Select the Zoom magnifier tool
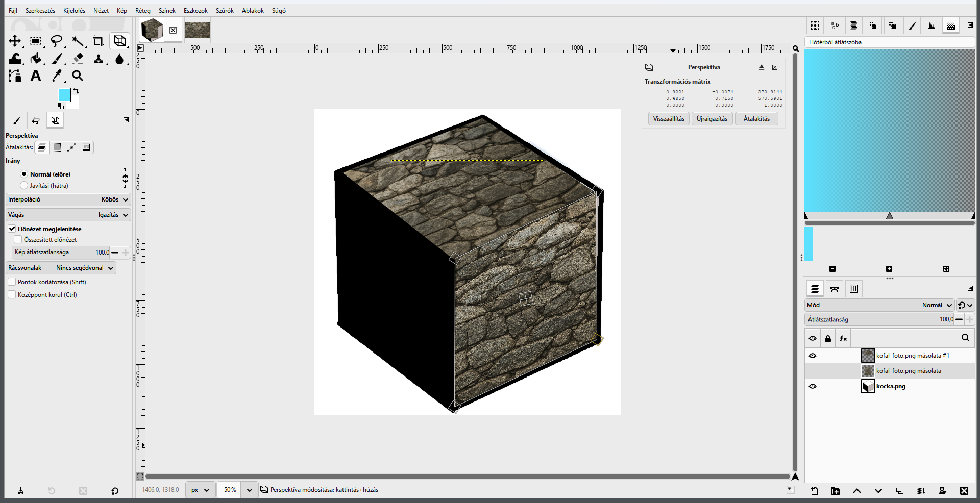The height and width of the screenshot is (503, 980). 78,76
